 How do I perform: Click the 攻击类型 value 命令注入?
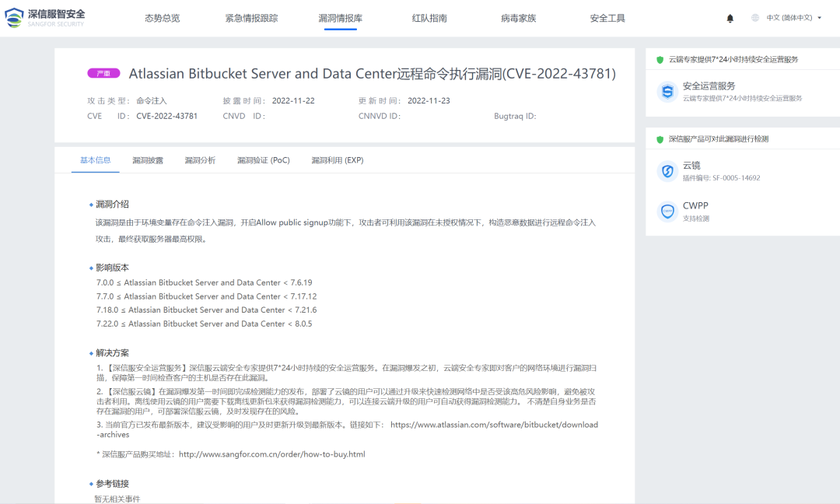tap(152, 100)
